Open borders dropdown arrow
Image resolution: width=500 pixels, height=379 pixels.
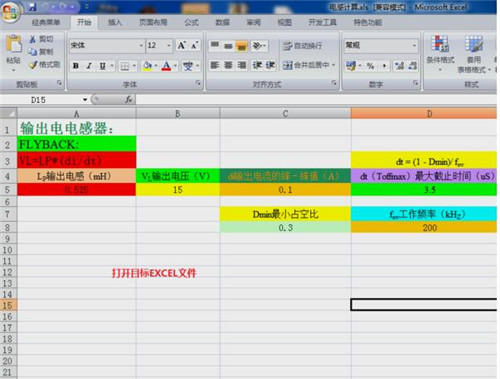pos(134,66)
